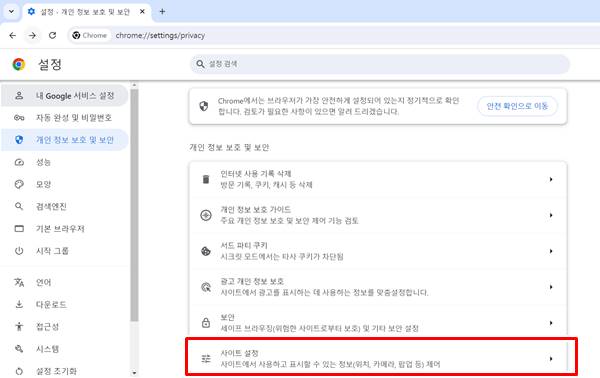Click the accessibility icon for 접근성

pos(19,327)
